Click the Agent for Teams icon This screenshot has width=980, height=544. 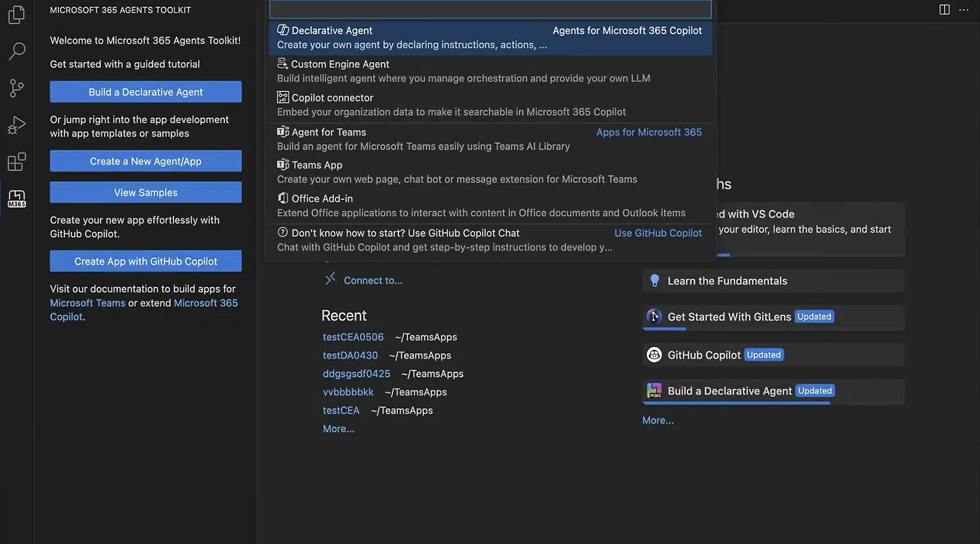click(x=283, y=132)
